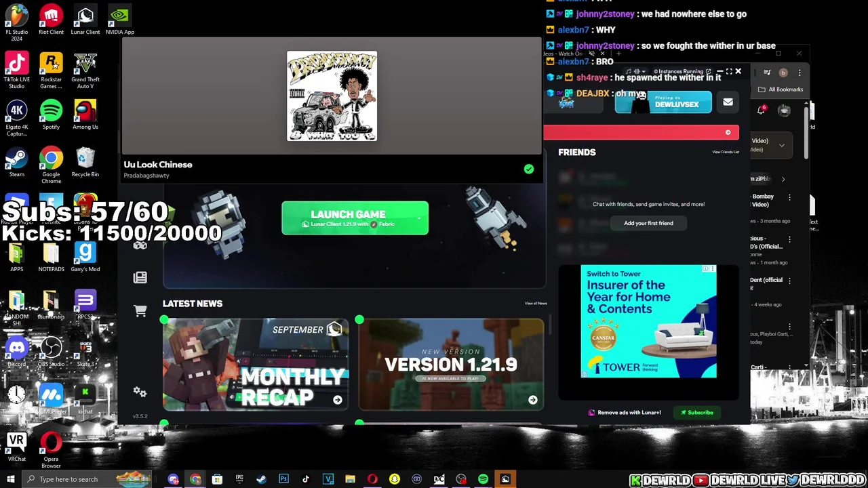Launch Lunar Client 1.21.9 with the green button

[355, 218]
